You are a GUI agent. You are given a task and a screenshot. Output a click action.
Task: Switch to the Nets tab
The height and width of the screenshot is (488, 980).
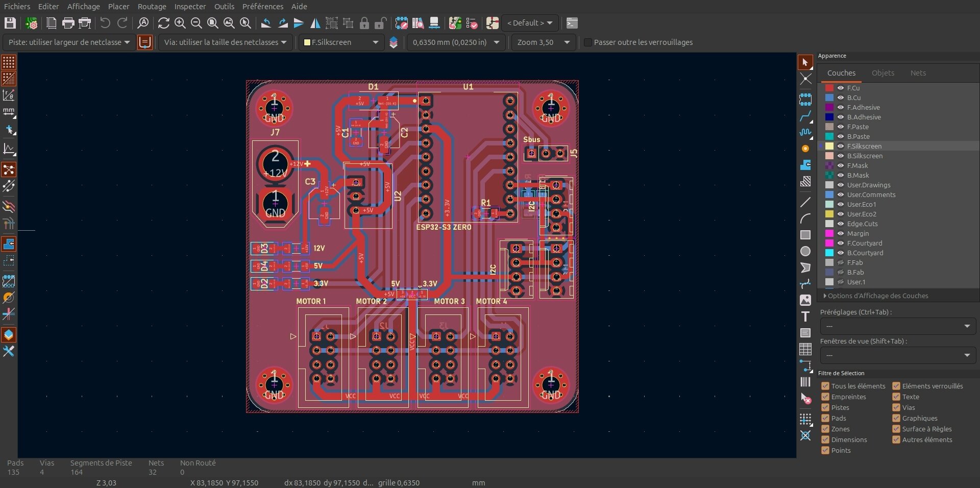pyautogui.click(x=918, y=73)
